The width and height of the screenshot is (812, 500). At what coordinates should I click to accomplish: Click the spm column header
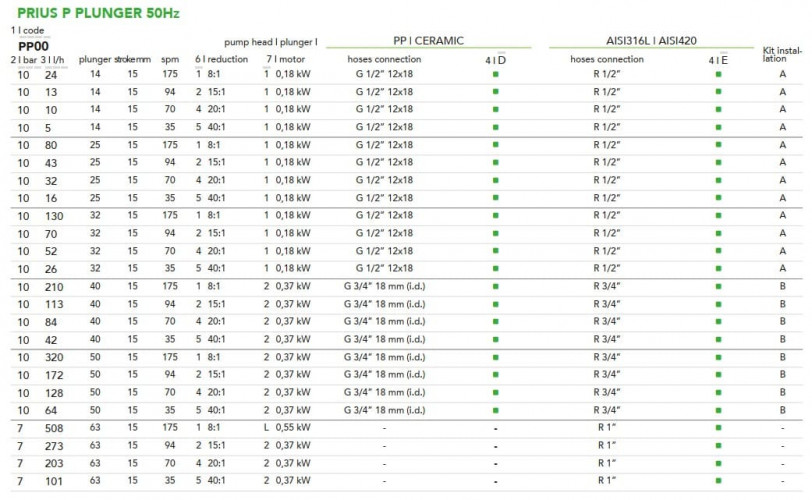pyautogui.click(x=170, y=59)
